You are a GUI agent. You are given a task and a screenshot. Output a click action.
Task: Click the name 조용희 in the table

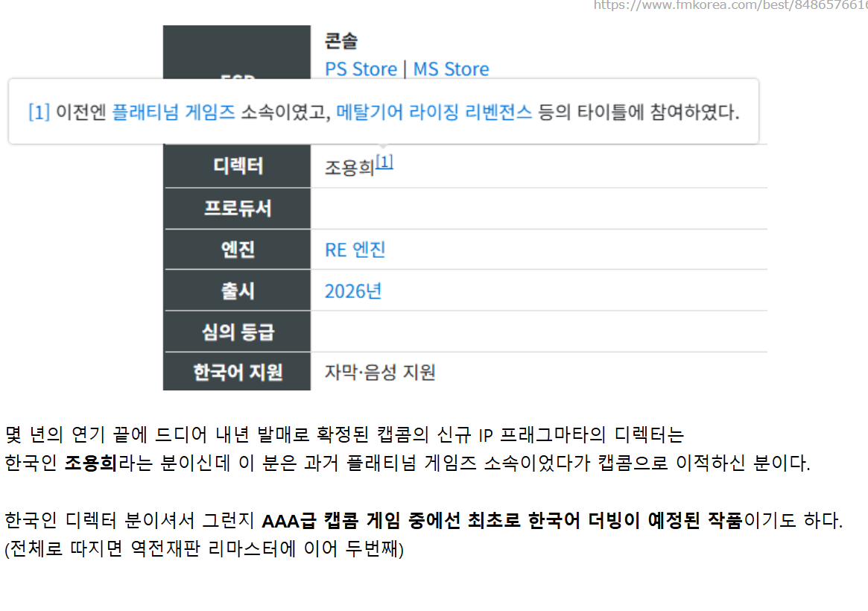(349, 167)
